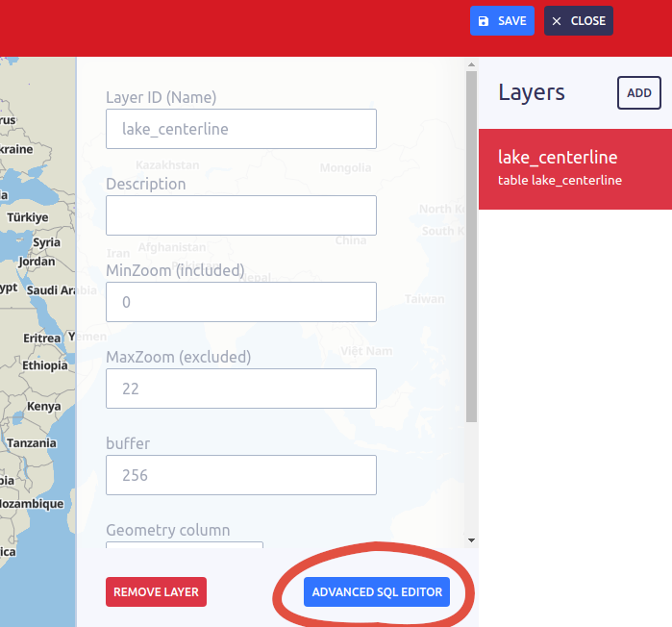Focus the empty Description text box
The width and height of the screenshot is (672, 627).
pyautogui.click(x=240, y=215)
